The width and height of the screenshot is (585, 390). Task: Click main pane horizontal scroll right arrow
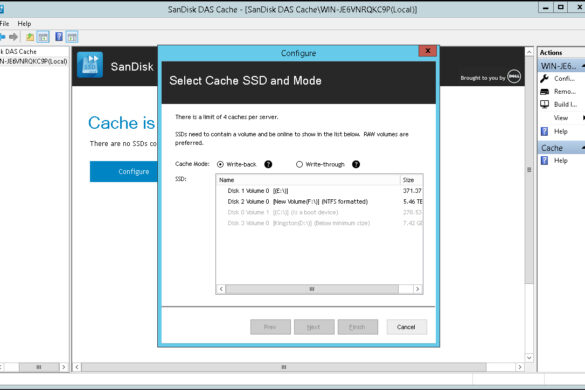pos(520,367)
